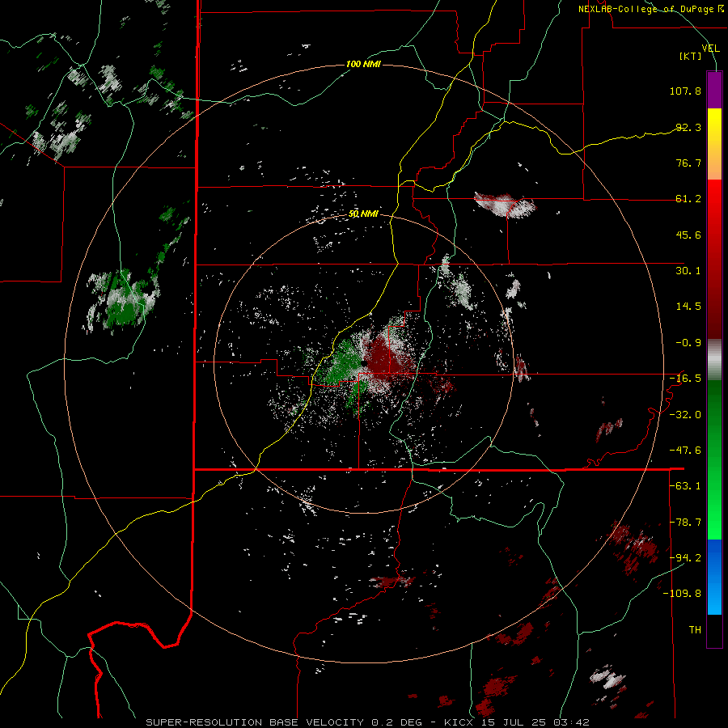Click the 30.1 velocity scale value

pos(688,271)
